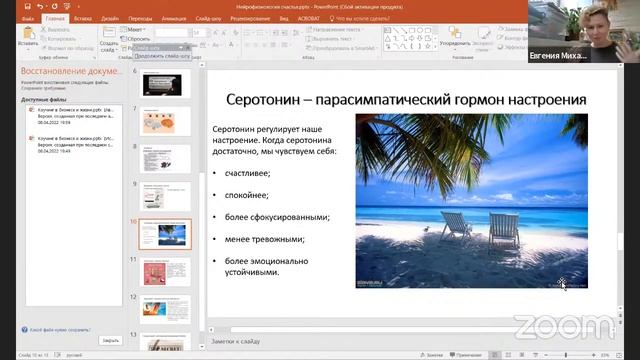Select the text box shape icon
This screenshot has height=360, width=640.
point(387,30)
